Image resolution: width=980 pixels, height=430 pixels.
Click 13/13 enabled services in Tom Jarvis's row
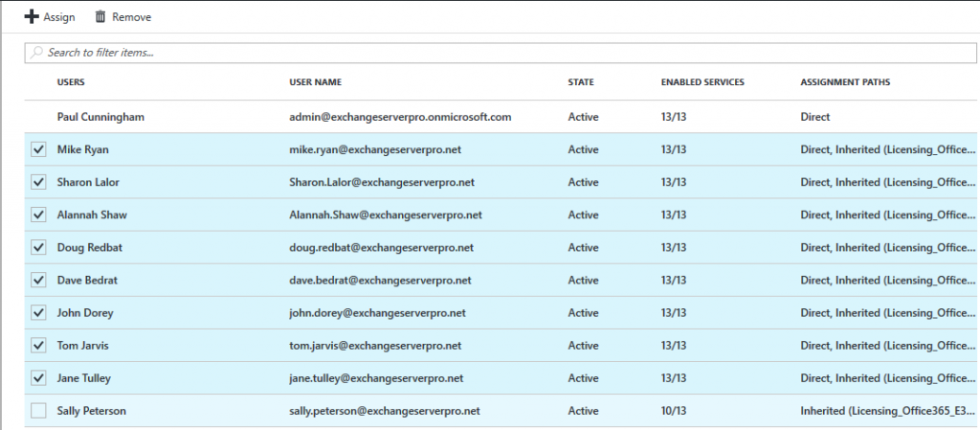pos(674,345)
